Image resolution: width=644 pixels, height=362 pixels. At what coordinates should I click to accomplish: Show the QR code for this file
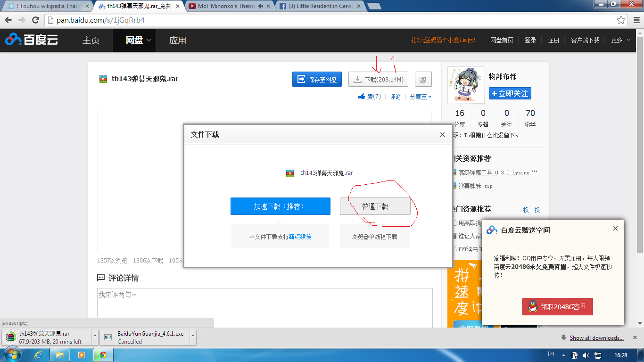pyautogui.click(x=423, y=79)
